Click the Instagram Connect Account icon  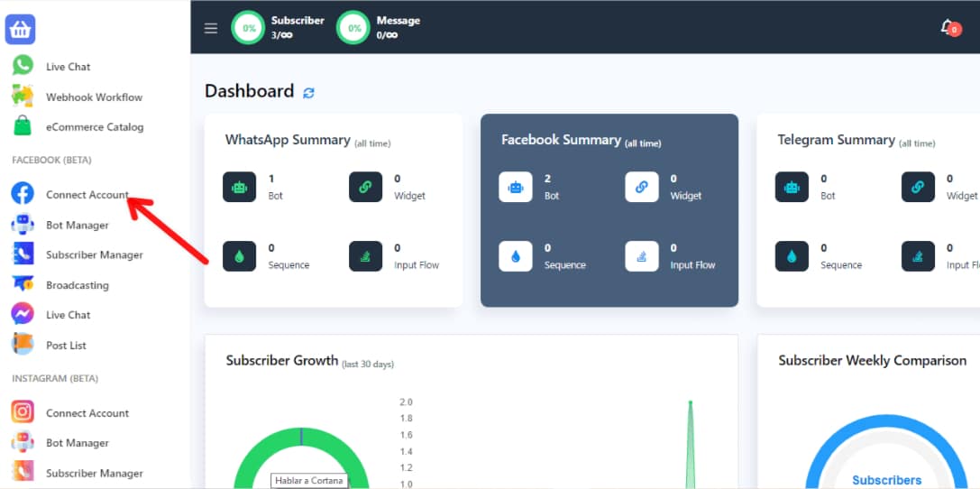pyautogui.click(x=23, y=413)
